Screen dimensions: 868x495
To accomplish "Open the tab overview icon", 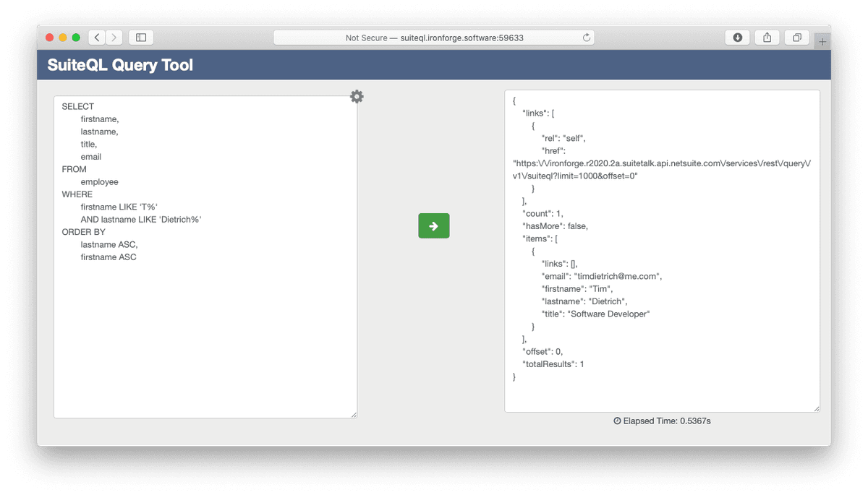I will (x=796, y=37).
